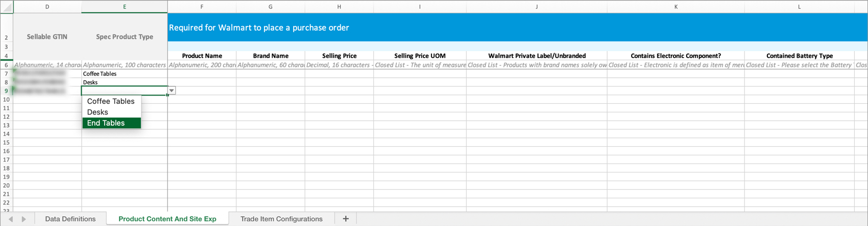Choose Coffee Tables from dropdown list
This screenshot has width=868, height=226.
coord(111,101)
